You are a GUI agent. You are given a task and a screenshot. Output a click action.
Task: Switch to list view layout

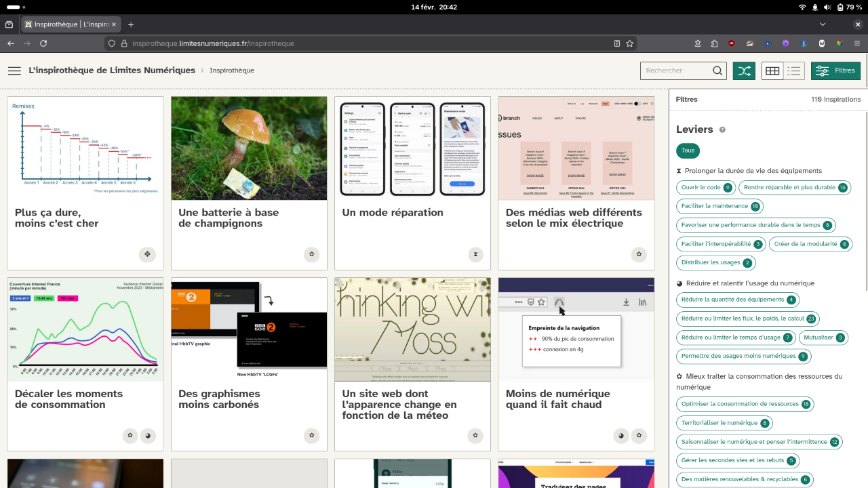[x=794, y=70]
